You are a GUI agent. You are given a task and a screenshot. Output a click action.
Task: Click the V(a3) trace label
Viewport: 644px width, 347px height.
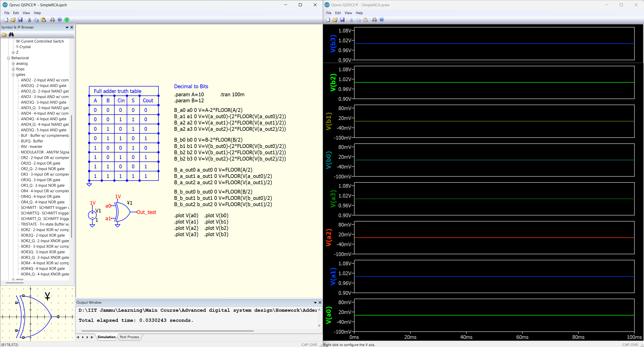point(333,199)
